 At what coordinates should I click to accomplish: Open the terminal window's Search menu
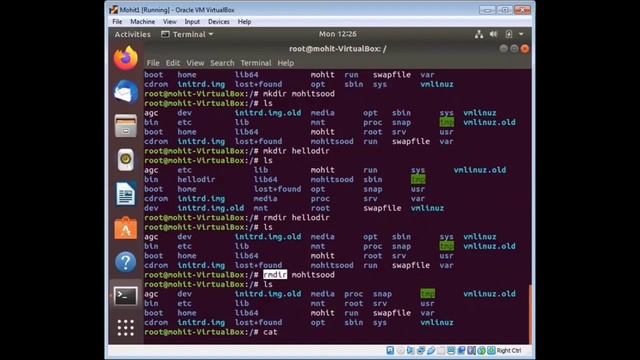tap(222, 63)
